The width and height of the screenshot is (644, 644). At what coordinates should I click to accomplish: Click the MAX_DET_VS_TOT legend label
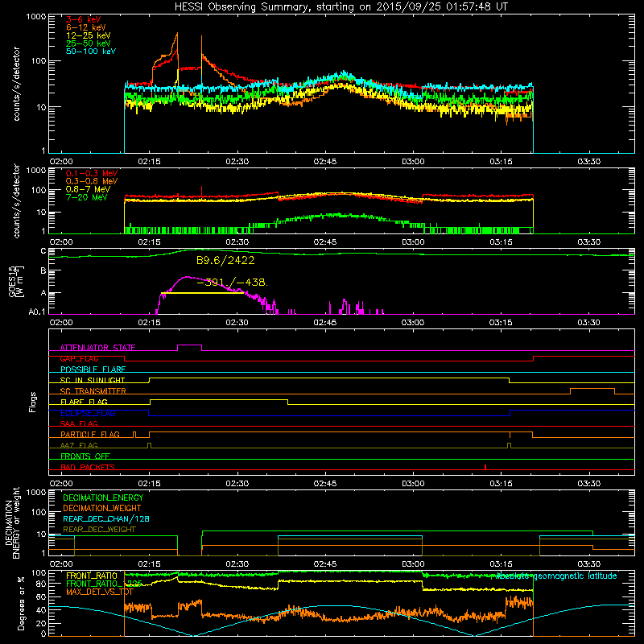pyautogui.click(x=99, y=592)
